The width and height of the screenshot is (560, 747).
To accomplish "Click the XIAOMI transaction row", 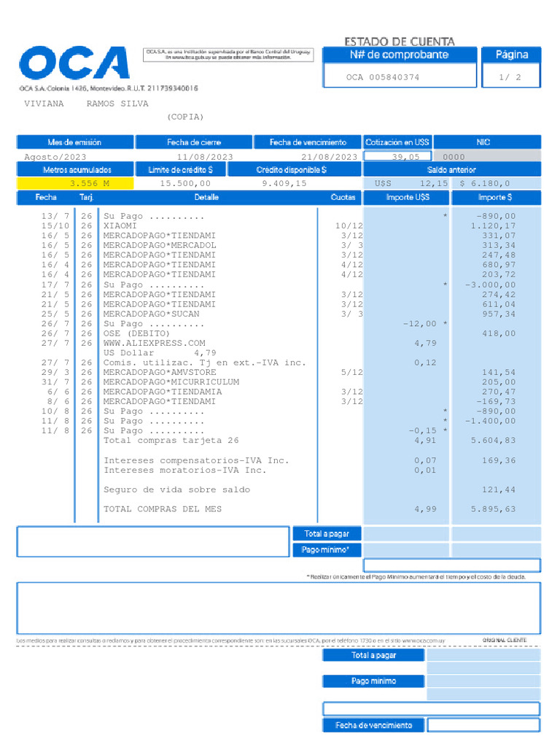I will pyautogui.click(x=279, y=226).
